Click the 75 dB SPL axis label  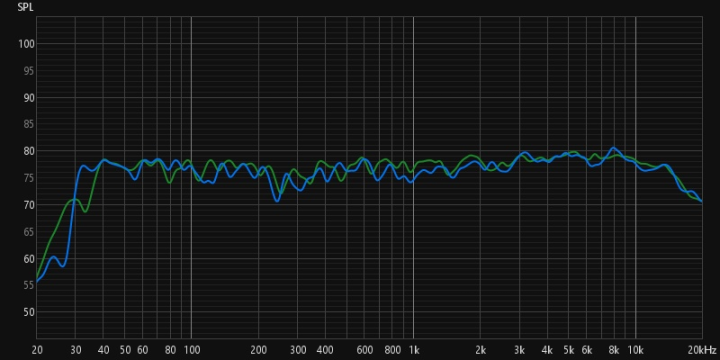[28, 178]
